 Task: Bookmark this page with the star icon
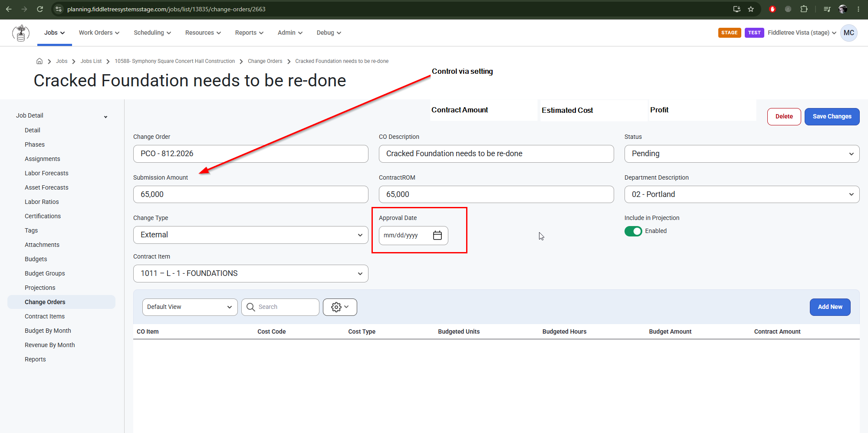[x=751, y=9]
